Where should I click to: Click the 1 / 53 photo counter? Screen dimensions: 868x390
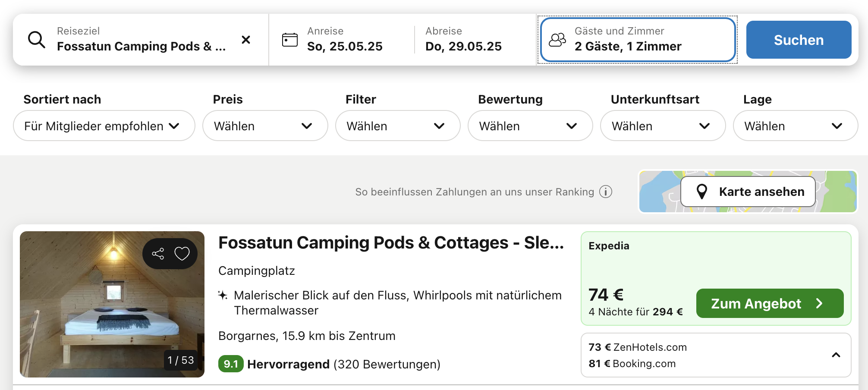coord(181,360)
